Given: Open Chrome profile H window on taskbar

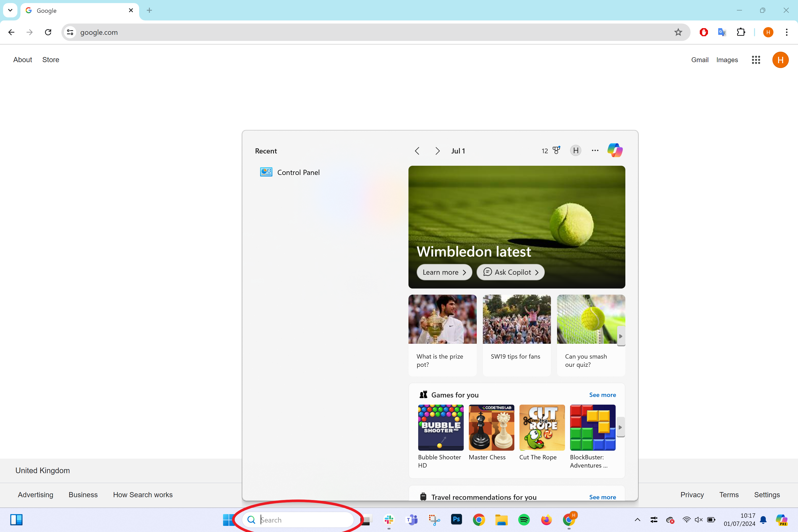Looking at the screenshot, I should (569, 519).
